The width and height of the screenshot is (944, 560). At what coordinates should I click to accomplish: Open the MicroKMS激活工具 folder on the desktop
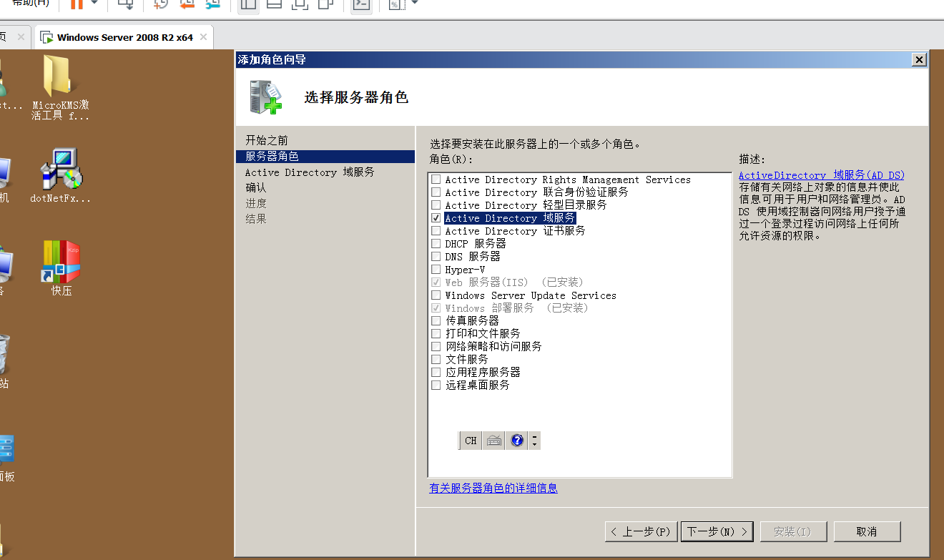pyautogui.click(x=61, y=88)
